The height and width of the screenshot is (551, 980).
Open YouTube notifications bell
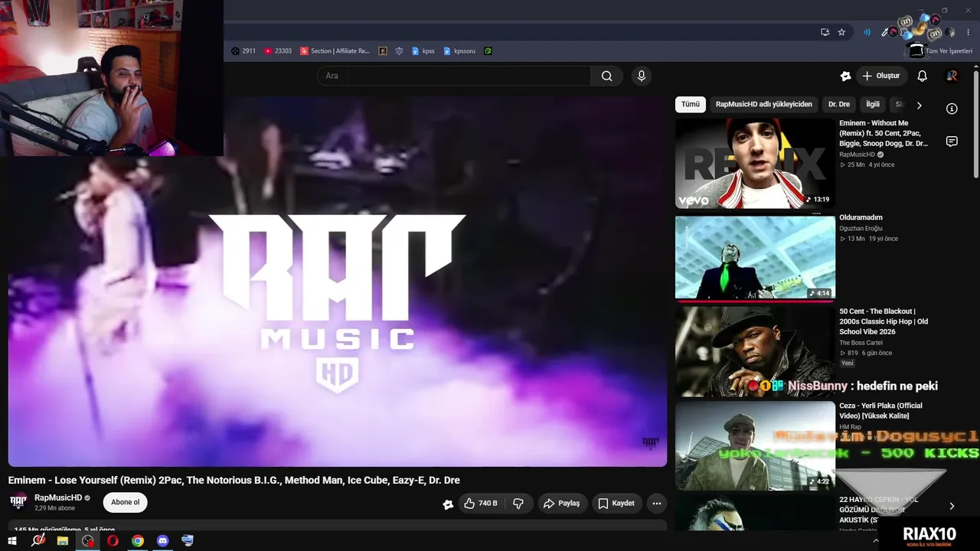point(922,76)
